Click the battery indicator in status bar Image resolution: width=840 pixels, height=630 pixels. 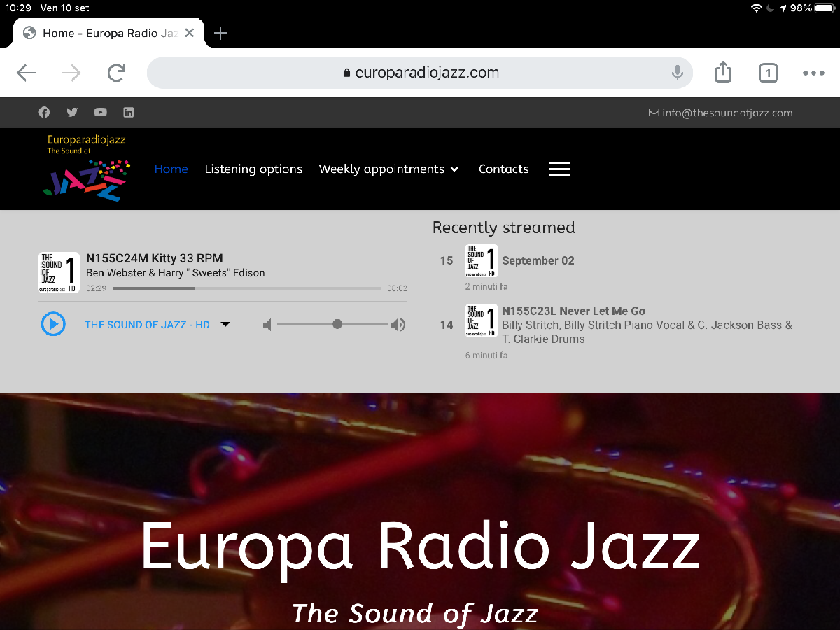pos(825,8)
